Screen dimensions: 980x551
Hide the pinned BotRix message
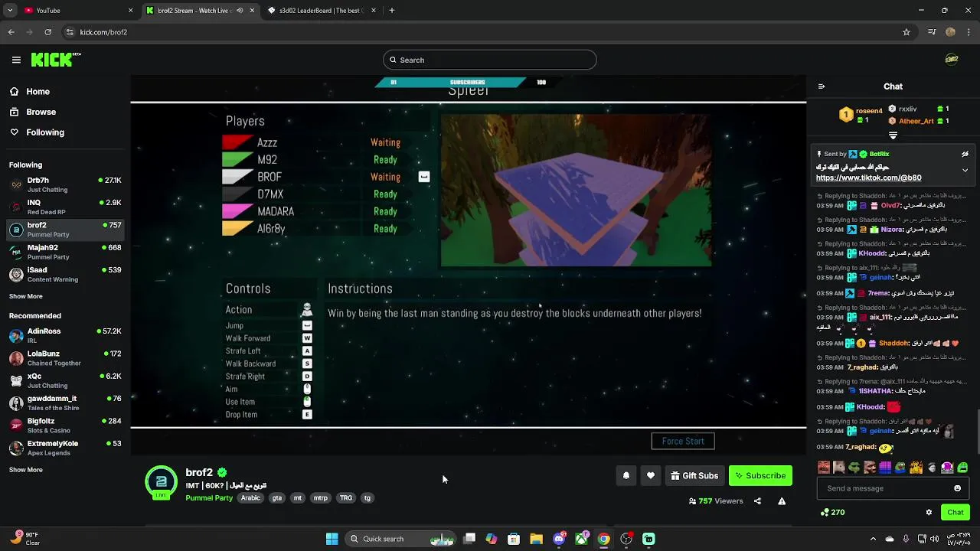click(965, 154)
